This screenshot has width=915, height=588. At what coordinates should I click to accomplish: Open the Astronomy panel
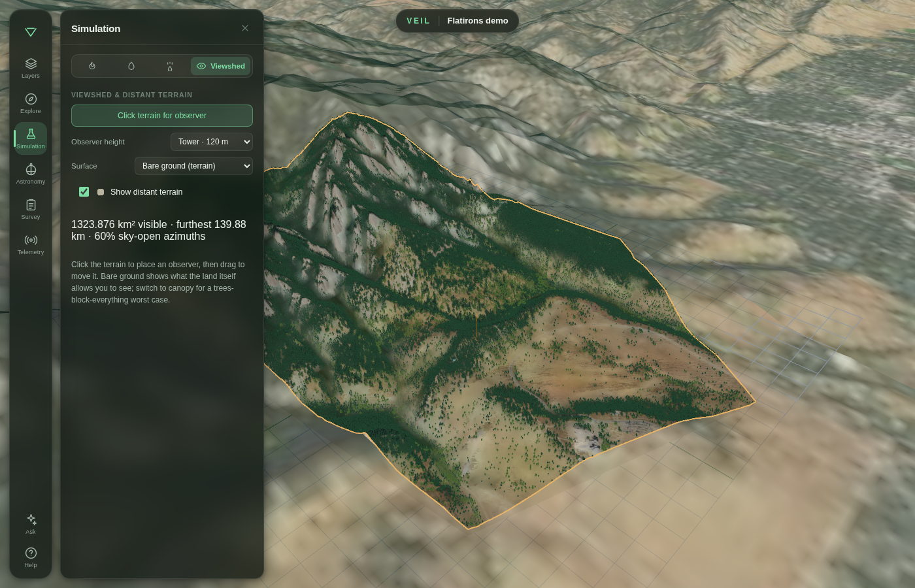pyautogui.click(x=31, y=174)
